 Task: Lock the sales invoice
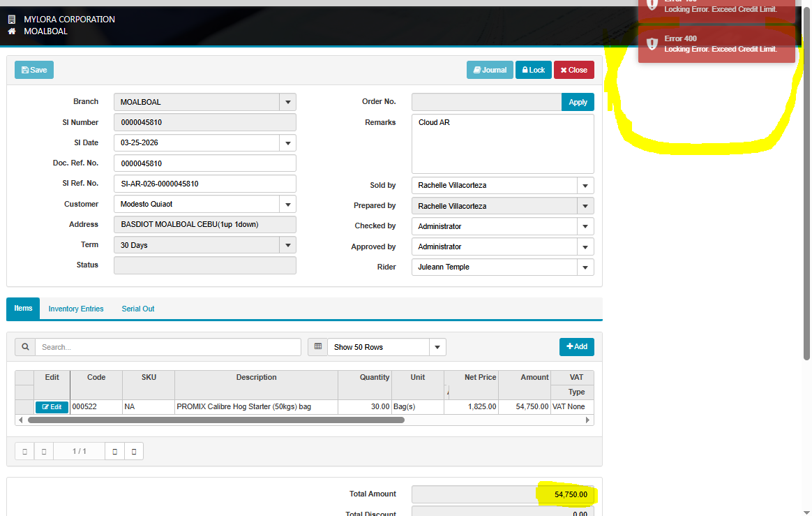533,70
